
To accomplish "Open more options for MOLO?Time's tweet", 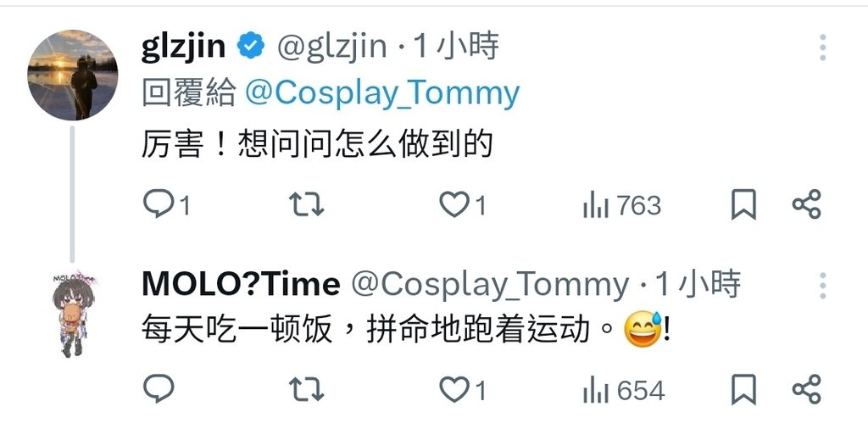I will tap(822, 286).
